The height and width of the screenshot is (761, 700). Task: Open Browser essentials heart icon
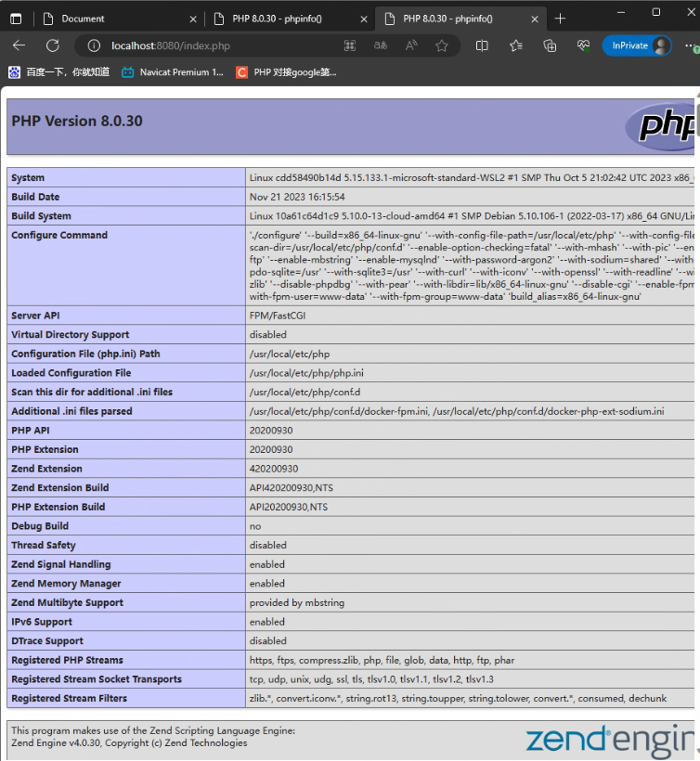584,45
